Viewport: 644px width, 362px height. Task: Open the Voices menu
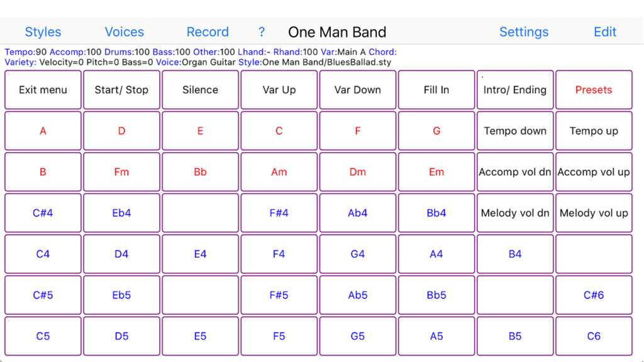tap(124, 31)
